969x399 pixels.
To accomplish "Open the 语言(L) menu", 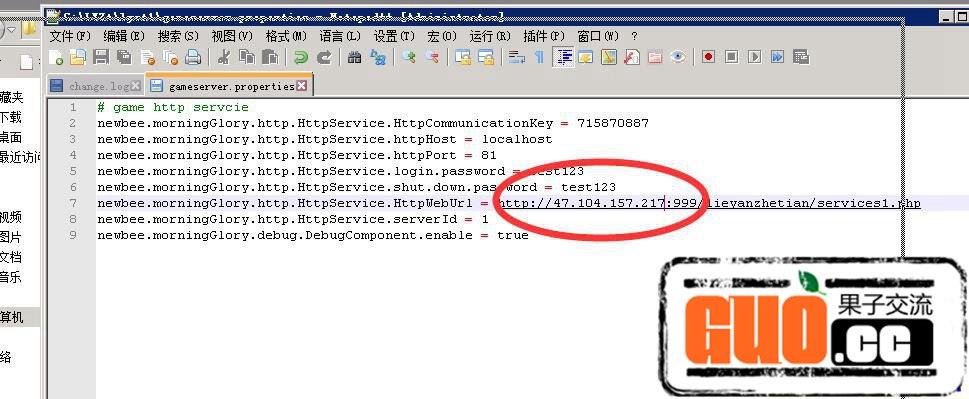I will (x=340, y=36).
